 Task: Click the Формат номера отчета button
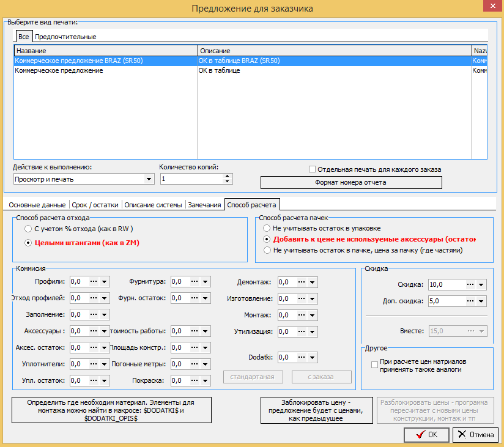[x=351, y=182]
